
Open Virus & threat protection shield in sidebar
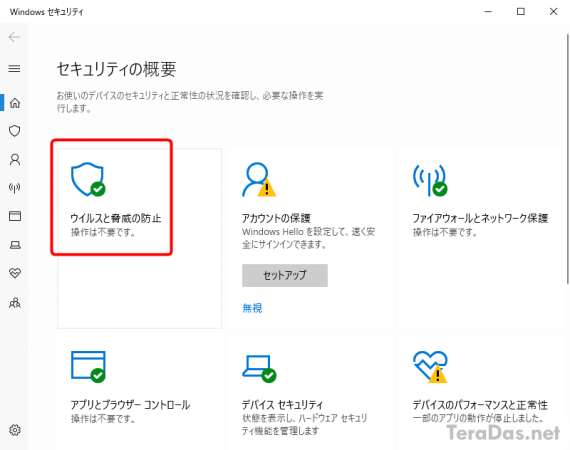click(x=15, y=131)
